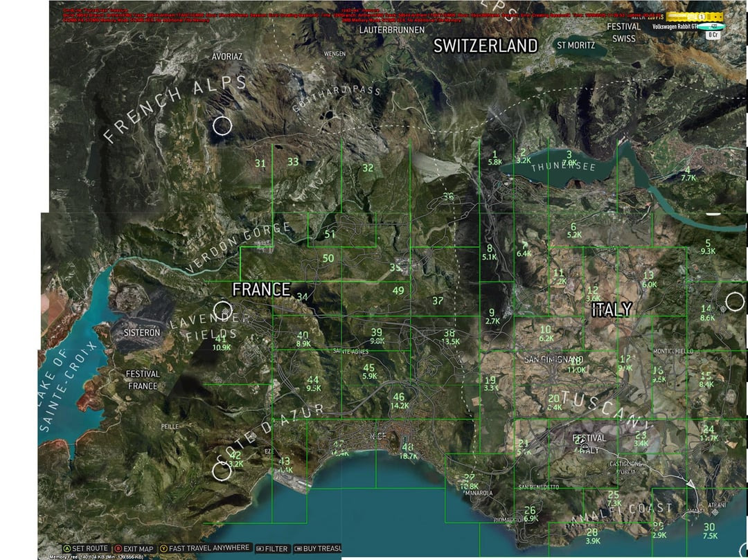This screenshot has width=748, height=560.
Task: Click the Sainte Agnes label
Action: (350, 351)
